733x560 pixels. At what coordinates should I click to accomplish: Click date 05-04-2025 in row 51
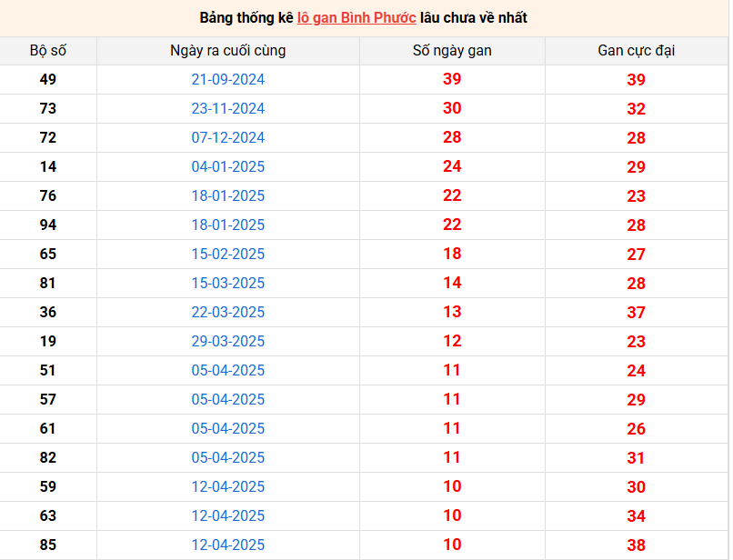pyautogui.click(x=227, y=371)
